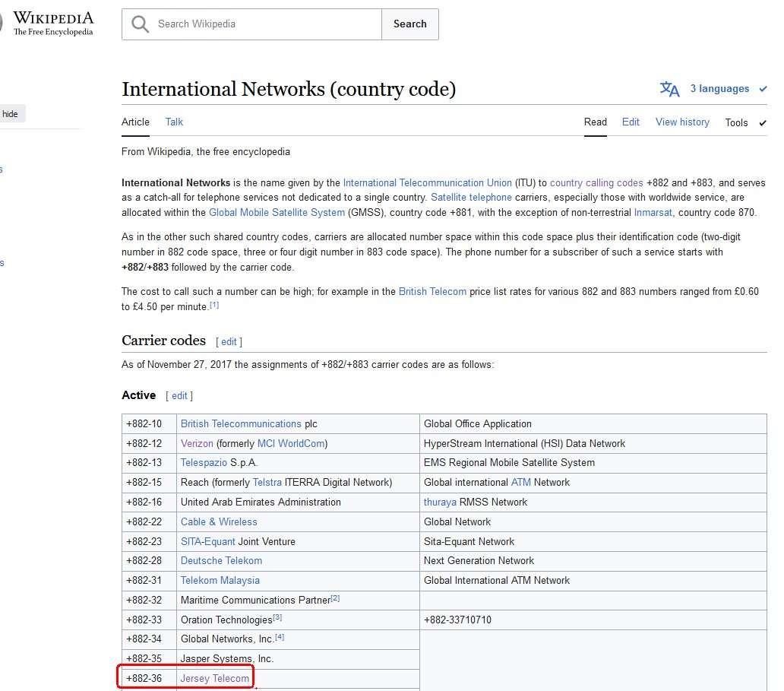
Task: Select the +882-35 code cell
Action: (x=149, y=659)
